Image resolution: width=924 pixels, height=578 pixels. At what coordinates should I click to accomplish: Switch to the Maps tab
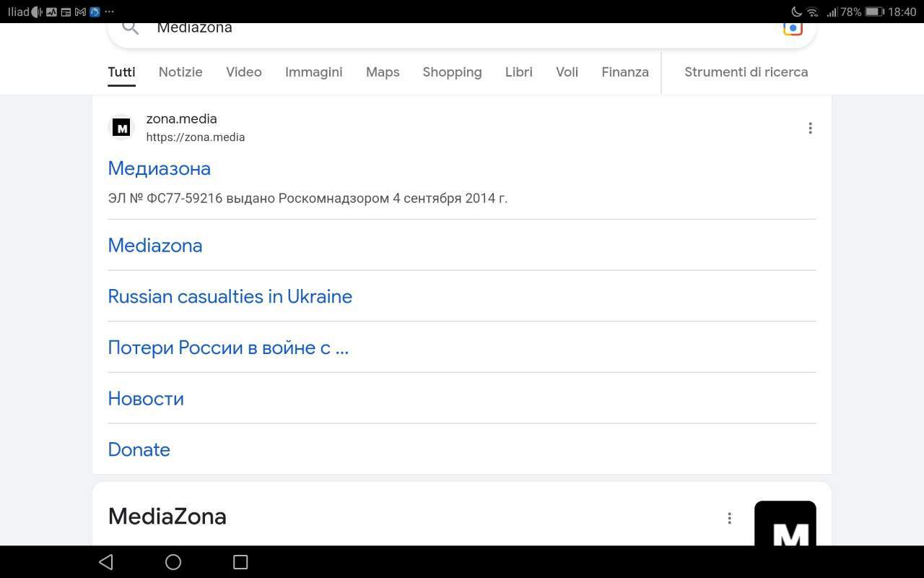(383, 72)
